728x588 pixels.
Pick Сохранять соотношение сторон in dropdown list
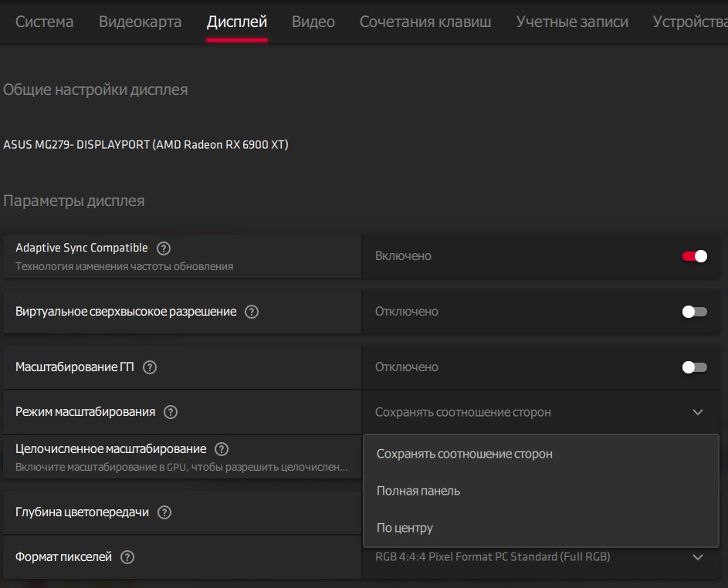point(464,454)
